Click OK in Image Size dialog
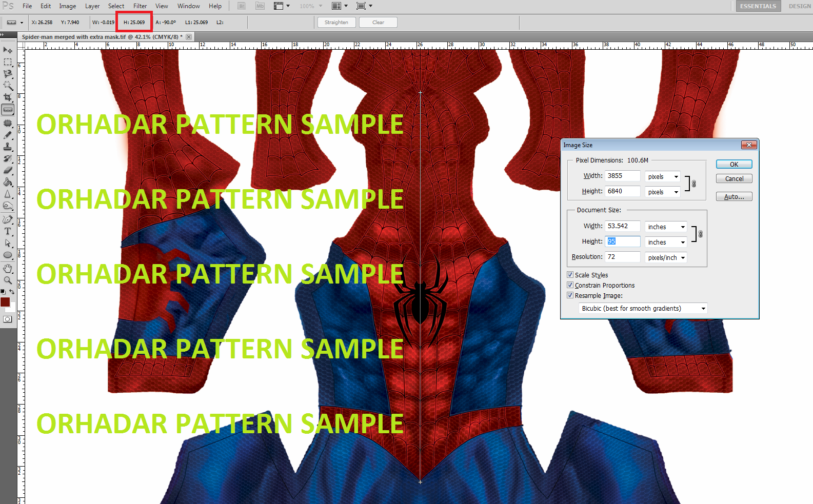 [x=734, y=164]
